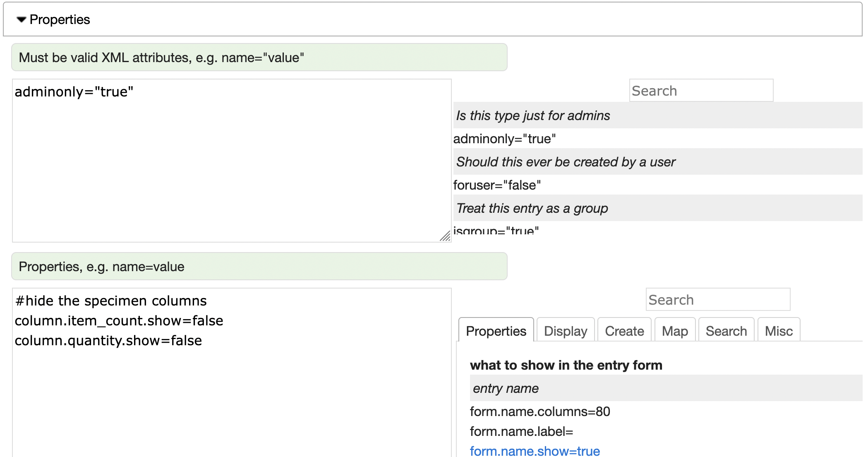Screen dimensions: 868x457
Task: Open the Display tab
Action: (x=565, y=331)
